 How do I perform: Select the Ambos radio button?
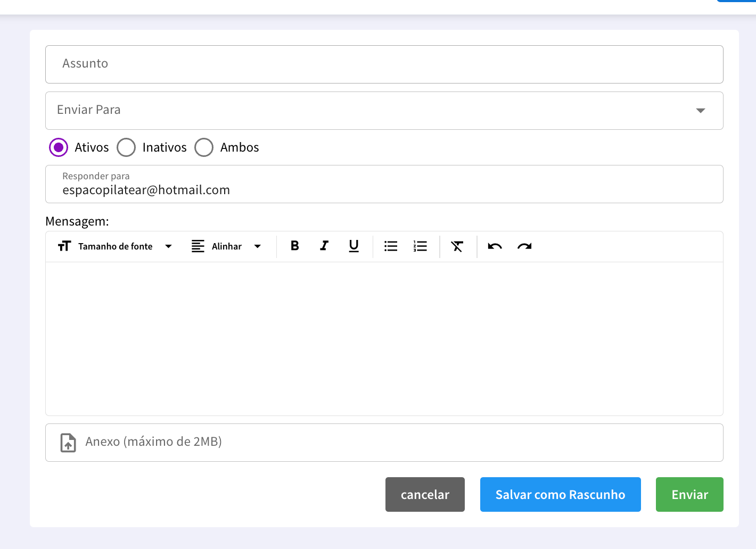click(204, 147)
